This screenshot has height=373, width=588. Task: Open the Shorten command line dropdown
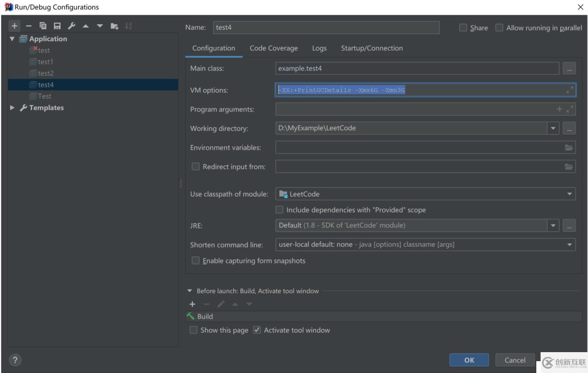569,245
